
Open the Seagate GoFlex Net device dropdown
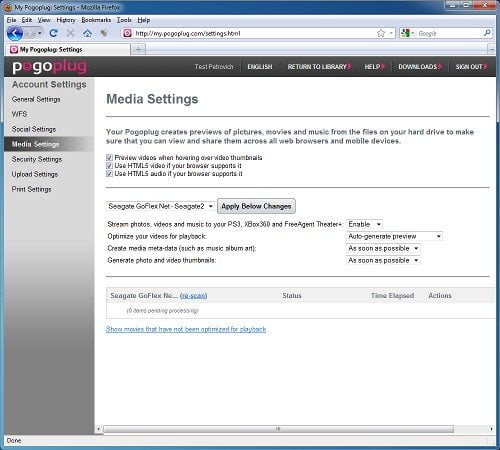coord(161,206)
